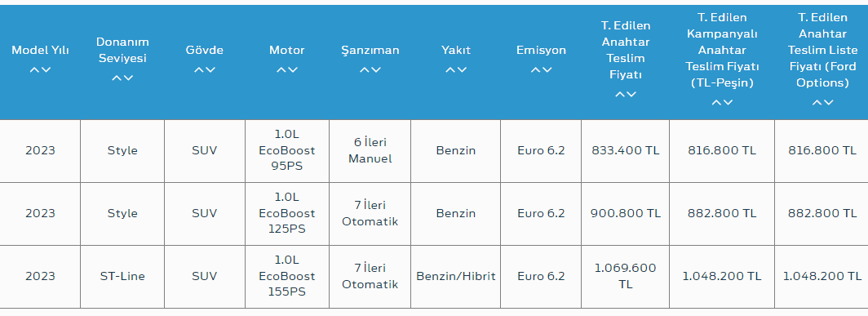
Task: Sort ascending by Model Yılı up arrow
Action: (x=35, y=70)
